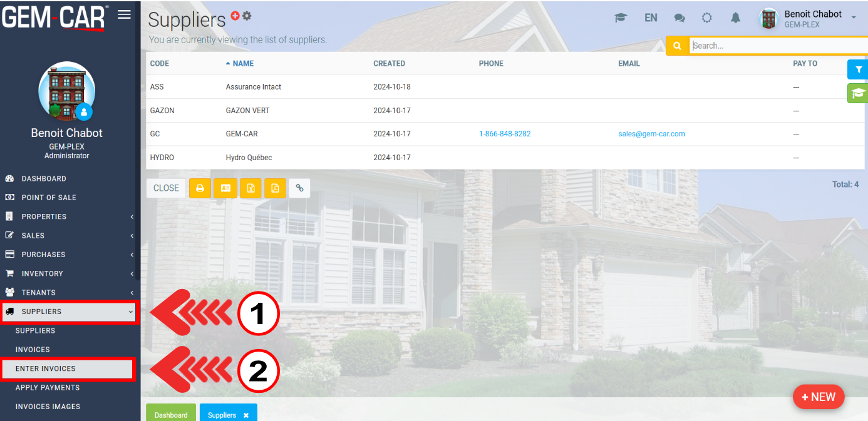Click the red plus icon beside Suppliers title
This screenshot has width=868, height=421.
[235, 16]
